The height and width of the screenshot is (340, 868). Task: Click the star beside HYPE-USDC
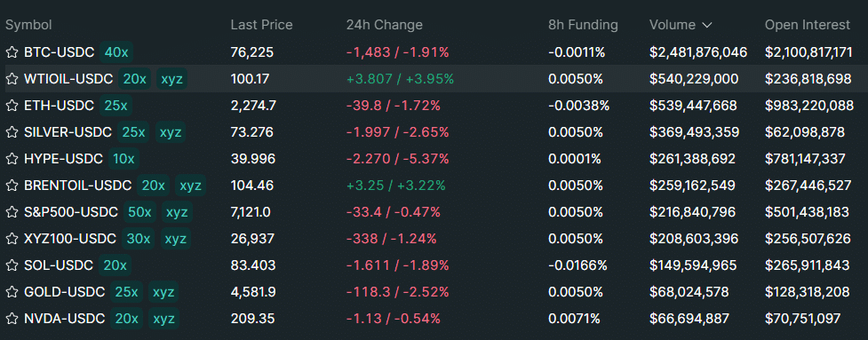click(x=12, y=159)
